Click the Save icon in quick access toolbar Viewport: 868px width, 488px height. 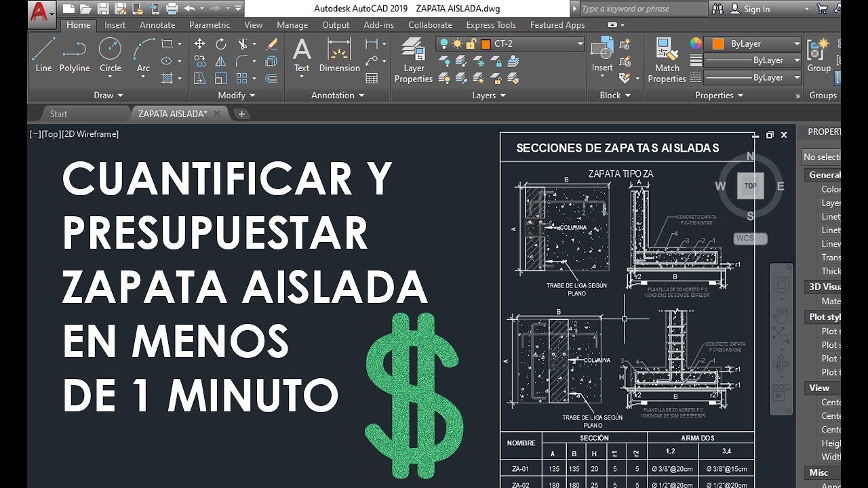pos(102,9)
